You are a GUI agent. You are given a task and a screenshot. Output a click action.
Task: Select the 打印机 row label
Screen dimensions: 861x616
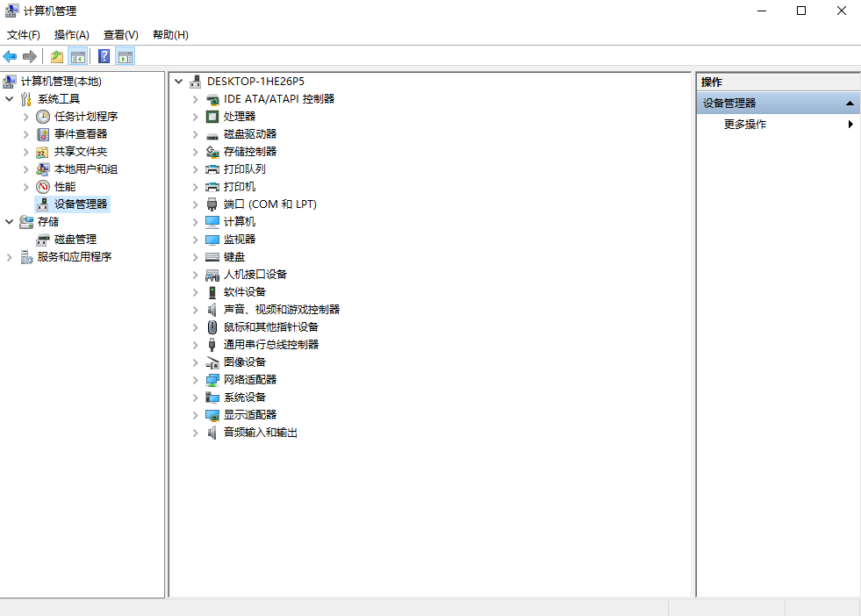pos(240,187)
